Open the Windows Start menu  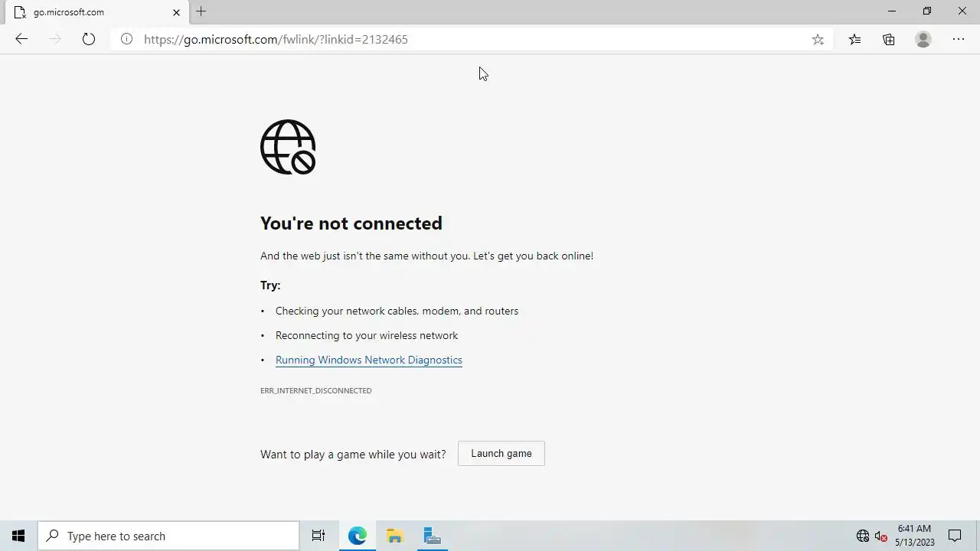pyautogui.click(x=18, y=536)
